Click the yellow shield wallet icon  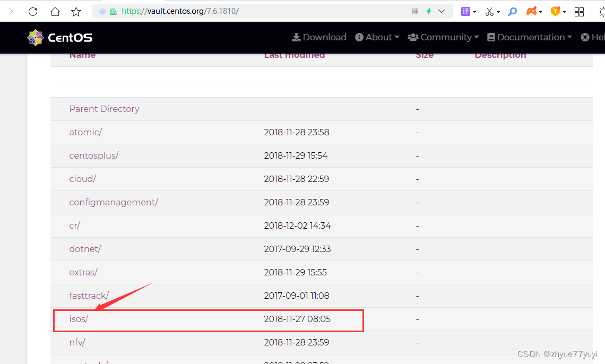point(555,11)
